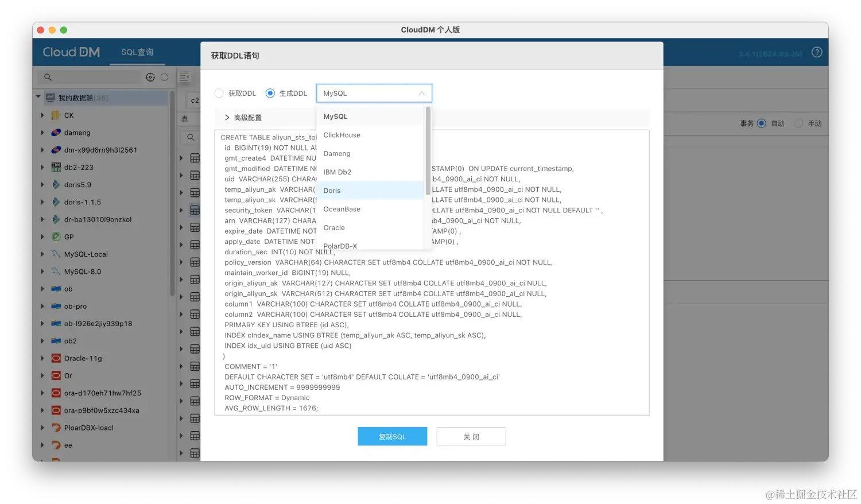Screen dimensions: 861x504
Task: Choose MySQL from the dropdown list
Action: click(x=370, y=117)
